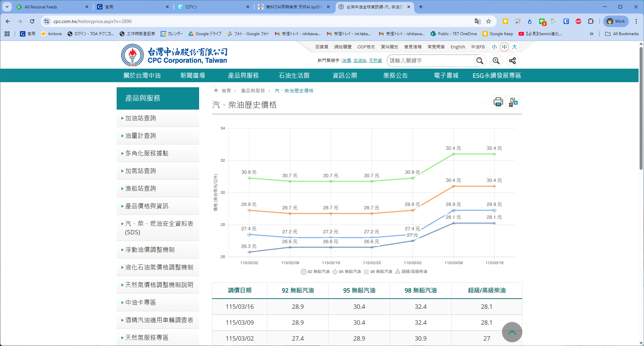The width and height of the screenshot is (644, 346).
Task: Click the keyword search input field
Action: point(430,61)
